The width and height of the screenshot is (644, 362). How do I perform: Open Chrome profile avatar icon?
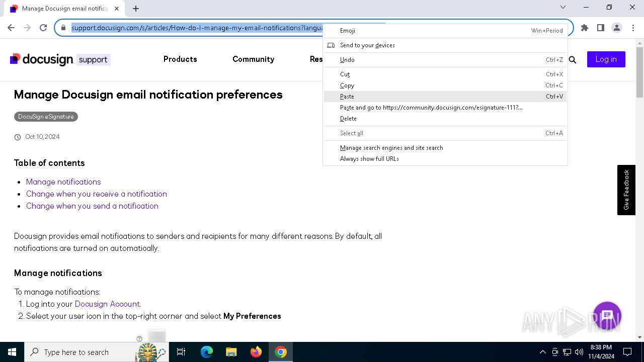tap(616, 28)
